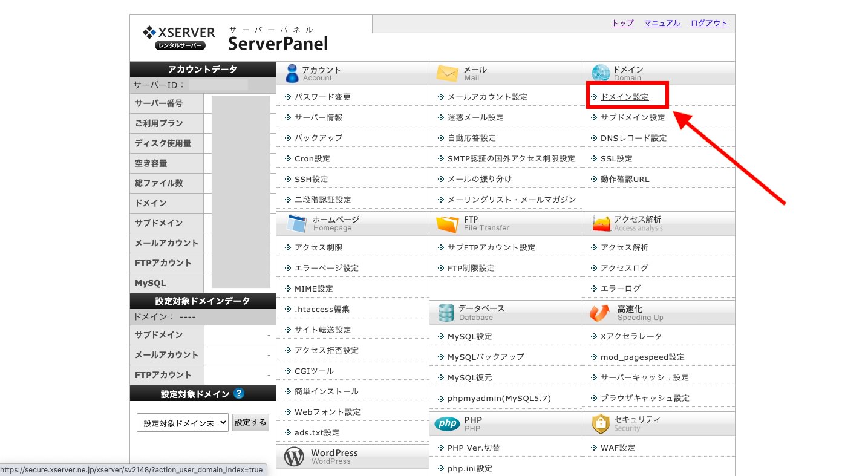Click the blue help question mark icon
868x476 pixels.
pos(239,394)
